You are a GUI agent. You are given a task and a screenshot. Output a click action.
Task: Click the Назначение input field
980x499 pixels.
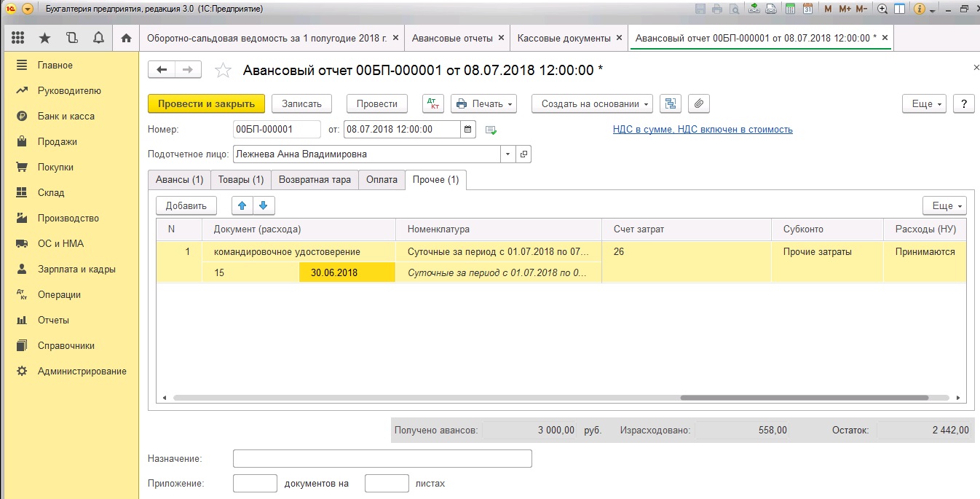382,458
